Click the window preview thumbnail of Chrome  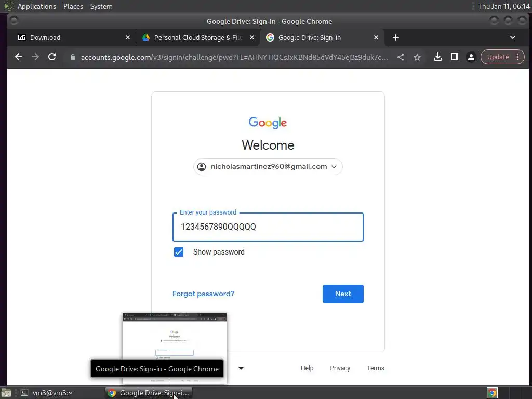point(175,349)
